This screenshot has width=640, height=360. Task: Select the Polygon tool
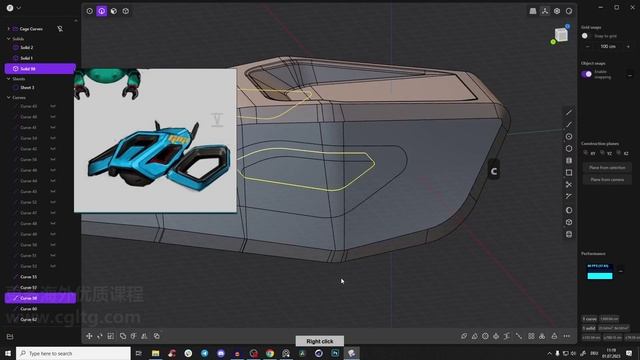[569, 149]
